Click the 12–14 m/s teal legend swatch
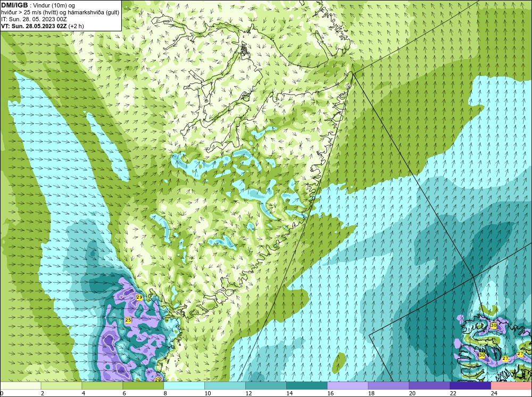 pyautogui.click(x=266, y=385)
